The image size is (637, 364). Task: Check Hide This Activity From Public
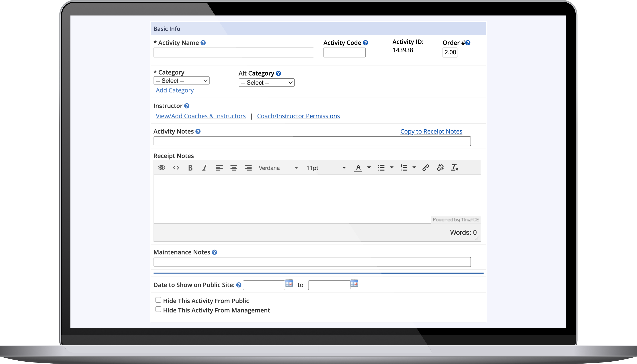[x=158, y=300]
